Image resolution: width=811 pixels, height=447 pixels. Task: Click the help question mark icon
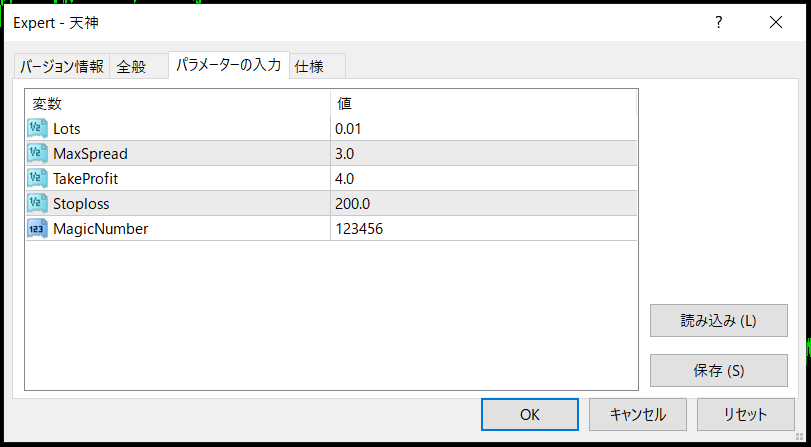(718, 23)
